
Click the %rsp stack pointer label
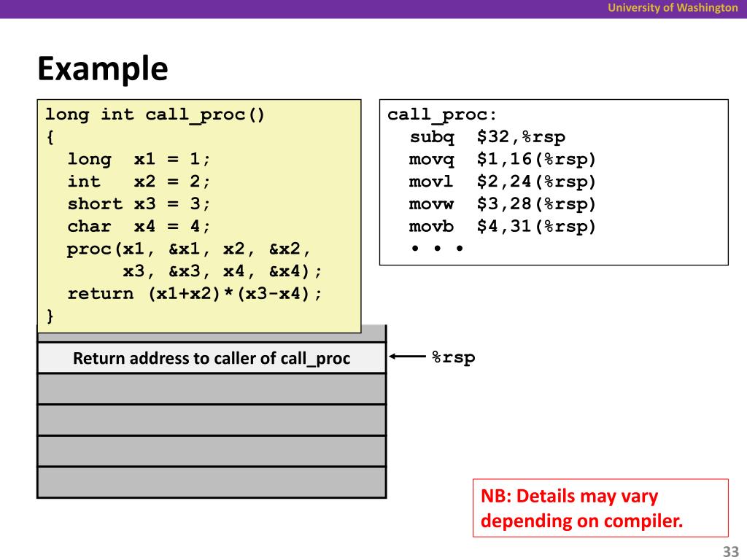pos(453,357)
